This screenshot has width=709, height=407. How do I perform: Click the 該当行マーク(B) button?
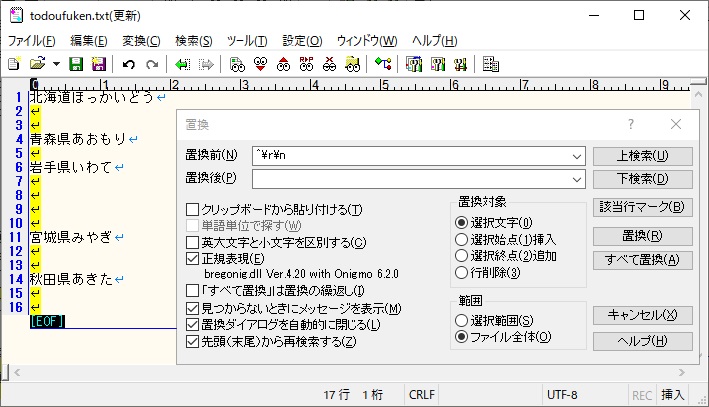tap(643, 207)
